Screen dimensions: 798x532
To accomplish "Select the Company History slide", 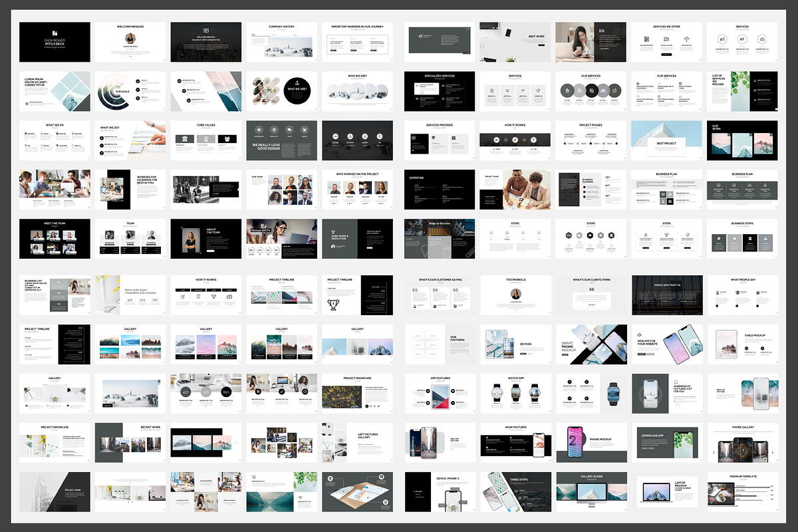I will pos(282,43).
